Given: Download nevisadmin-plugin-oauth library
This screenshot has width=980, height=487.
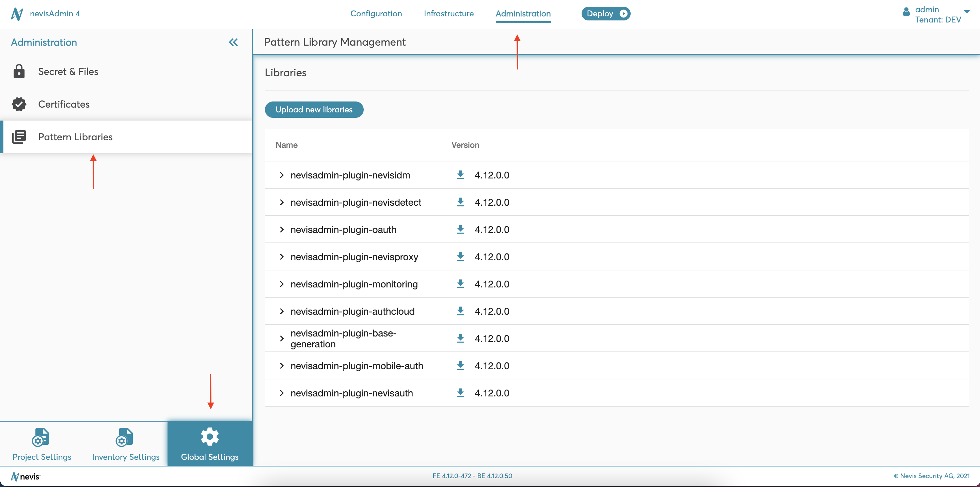Looking at the screenshot, I should point(460,230).
